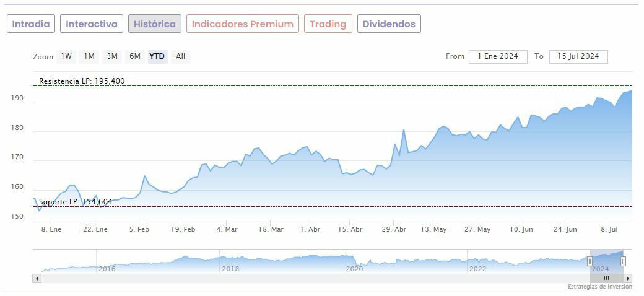Choose the 3M zoom range
This screenshot has width=644, height=296.
click(112, 56)
